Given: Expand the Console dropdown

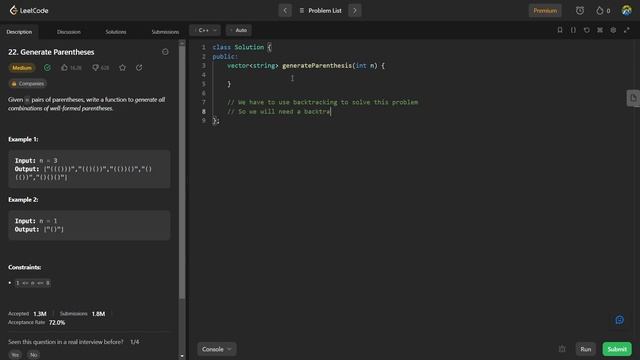Looking at the screenshot, I should coord(217,349).
